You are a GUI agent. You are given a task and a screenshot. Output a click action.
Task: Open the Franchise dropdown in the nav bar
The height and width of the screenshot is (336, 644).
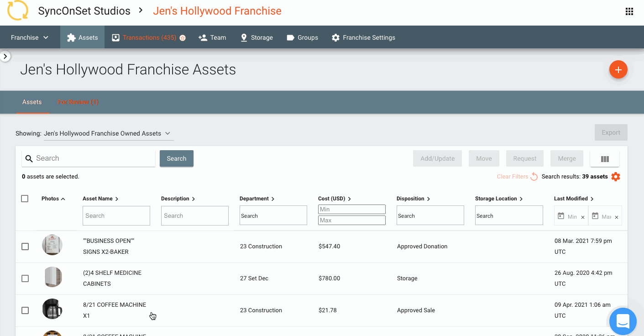pos(30,37)
